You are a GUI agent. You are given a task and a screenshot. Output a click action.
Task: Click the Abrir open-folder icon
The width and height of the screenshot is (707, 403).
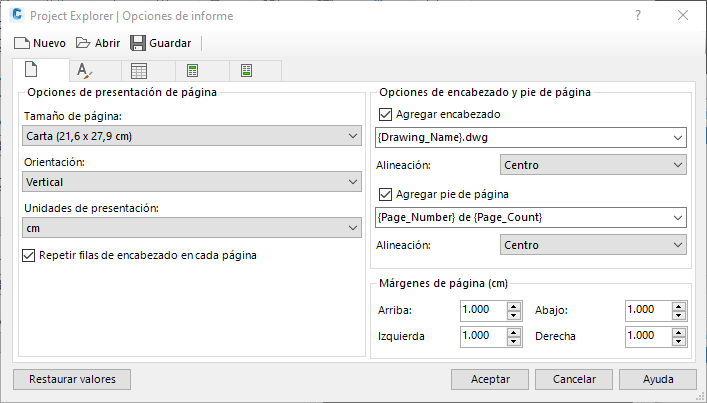click(x=83, y=43)
